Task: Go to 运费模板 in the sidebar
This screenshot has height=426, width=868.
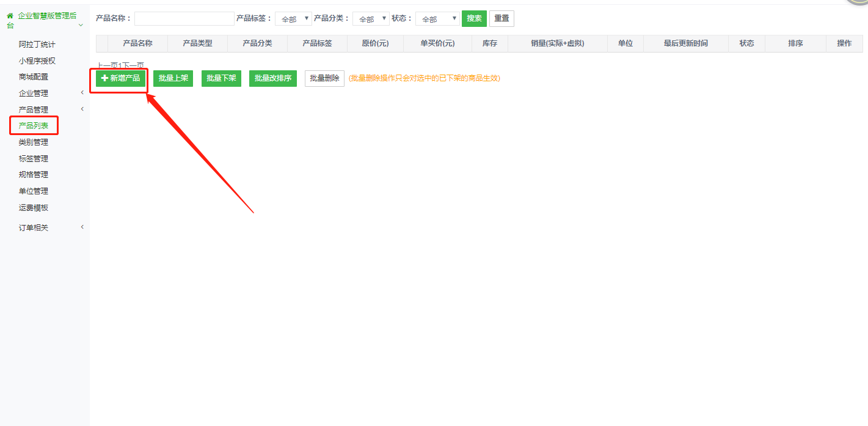Action: click(34, 208)
